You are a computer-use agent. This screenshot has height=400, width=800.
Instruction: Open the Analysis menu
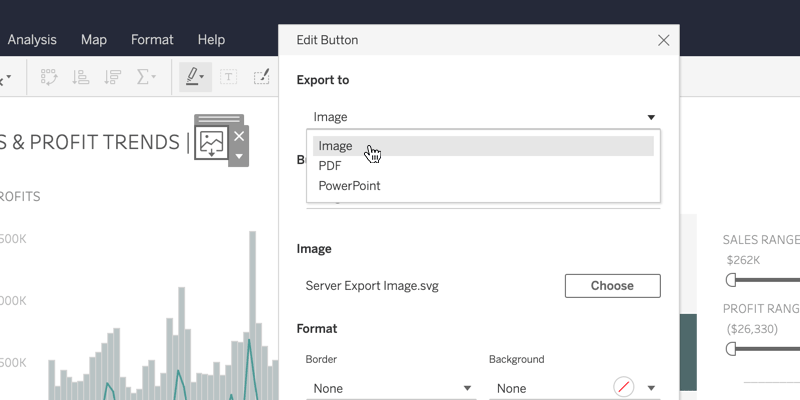[32, 40]
